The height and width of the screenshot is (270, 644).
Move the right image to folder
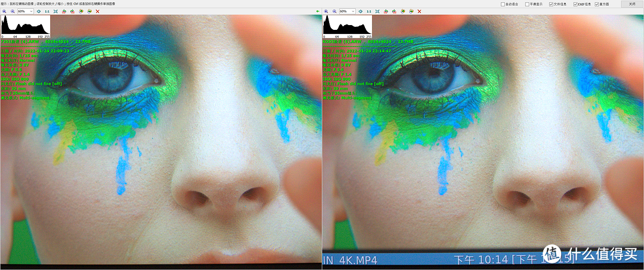click(x=411, y=11)
